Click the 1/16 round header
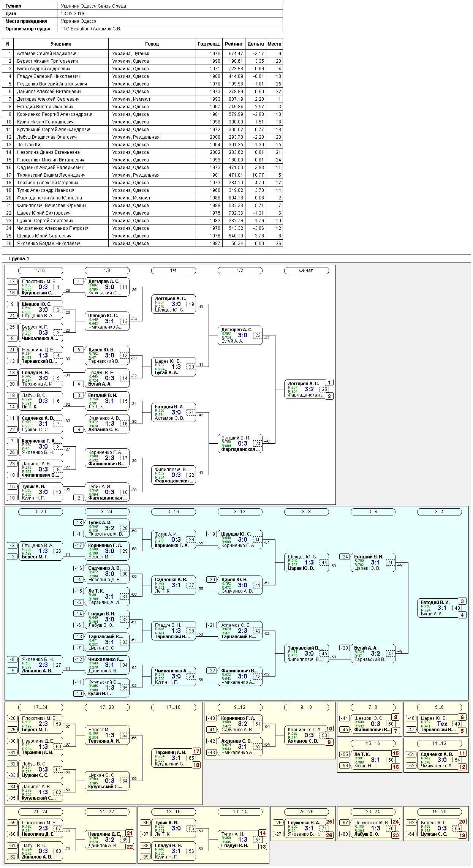This screenshot has width=473, height=868. (41, 270)
